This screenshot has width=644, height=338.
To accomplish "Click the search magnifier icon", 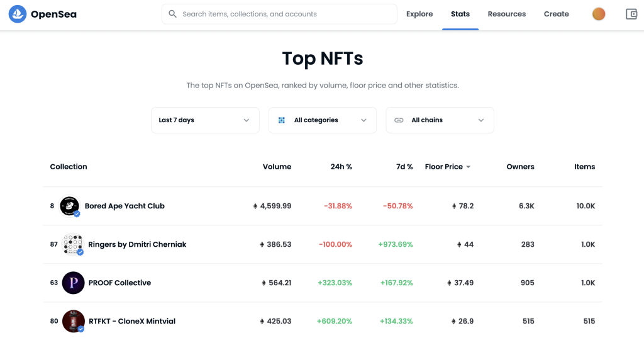I will pyautogui.click(x=172, y=14).
